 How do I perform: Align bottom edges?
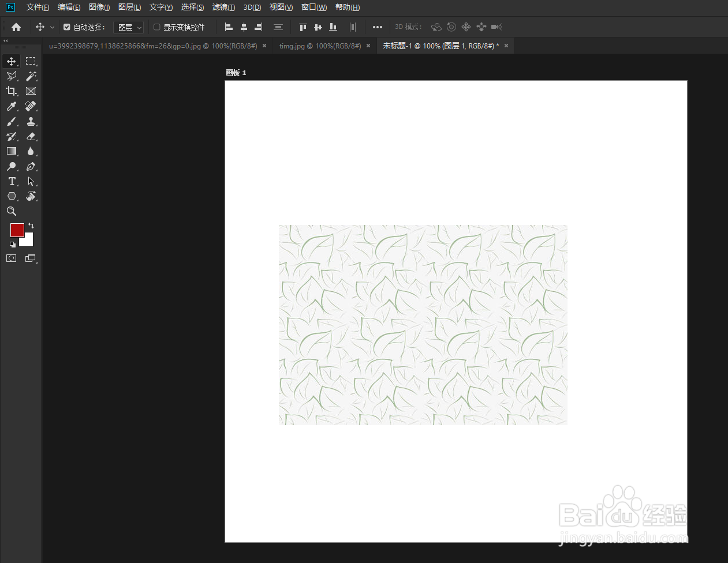point(333,27)
